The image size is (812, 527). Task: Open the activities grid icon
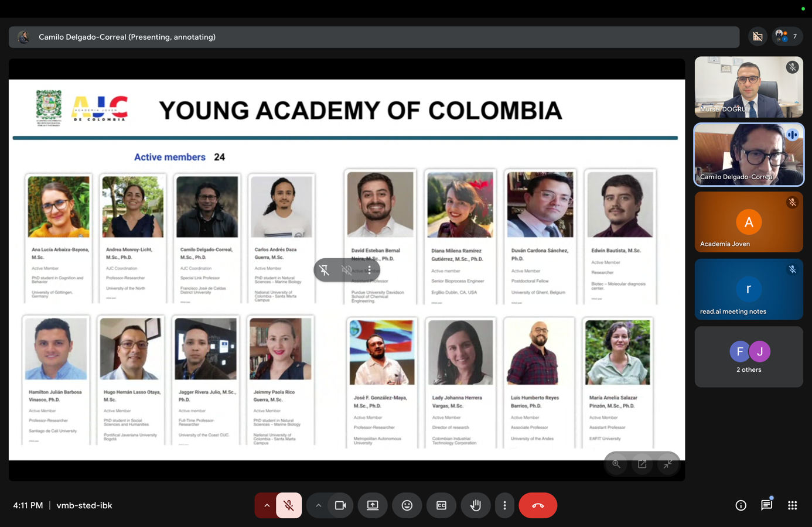(792, 505)
